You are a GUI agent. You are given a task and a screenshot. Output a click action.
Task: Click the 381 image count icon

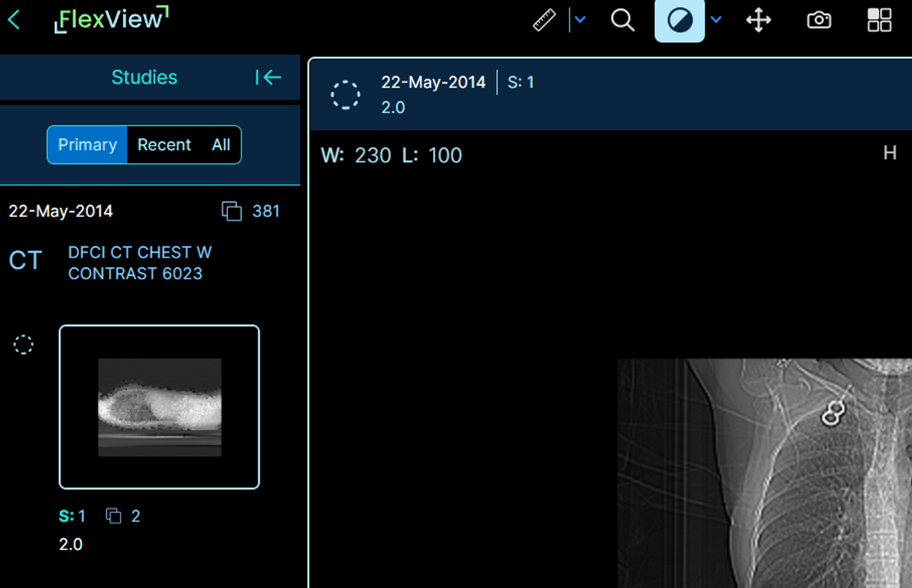pos(232,211)
